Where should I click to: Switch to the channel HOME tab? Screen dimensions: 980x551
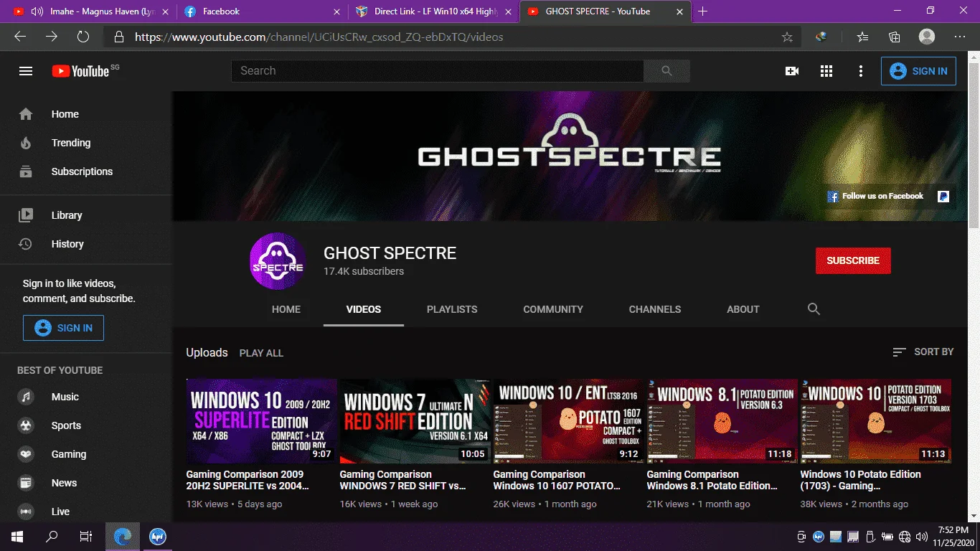tap(286, 309)
